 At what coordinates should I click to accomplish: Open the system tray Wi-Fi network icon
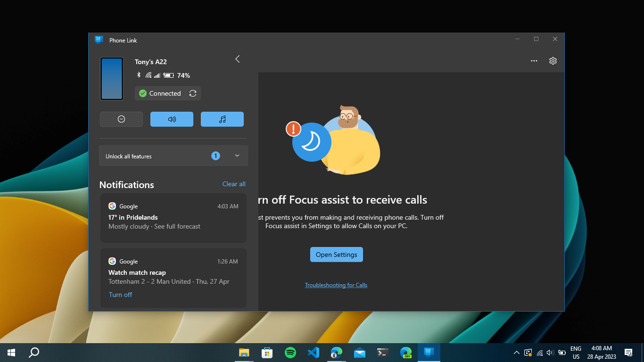pos(539,353)
